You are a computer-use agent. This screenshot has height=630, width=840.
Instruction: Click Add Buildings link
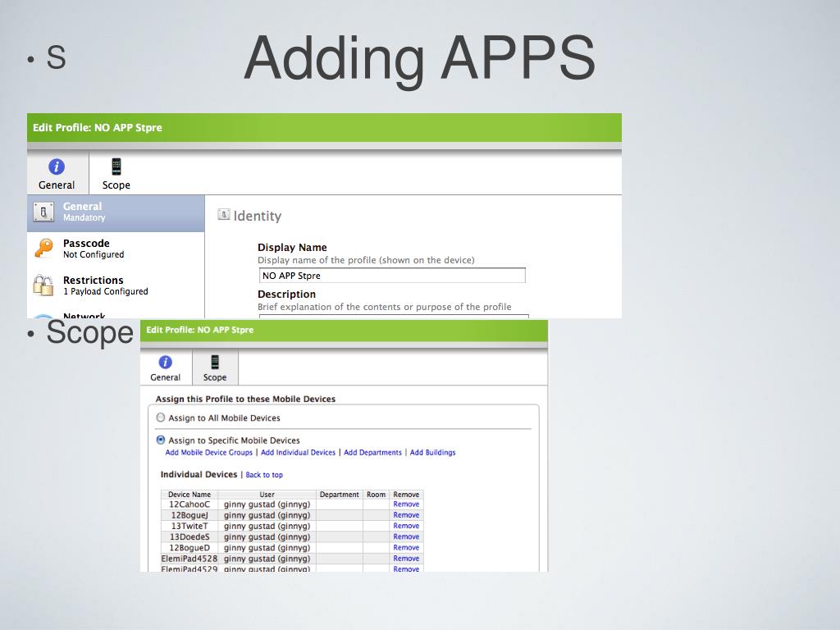[x=432, y=452]
